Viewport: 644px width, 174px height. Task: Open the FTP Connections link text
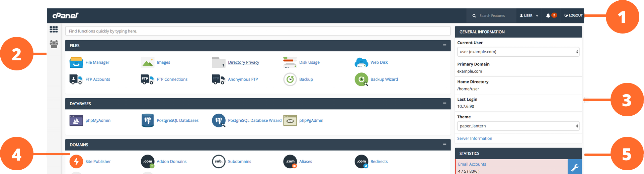[x=172, y=79]
